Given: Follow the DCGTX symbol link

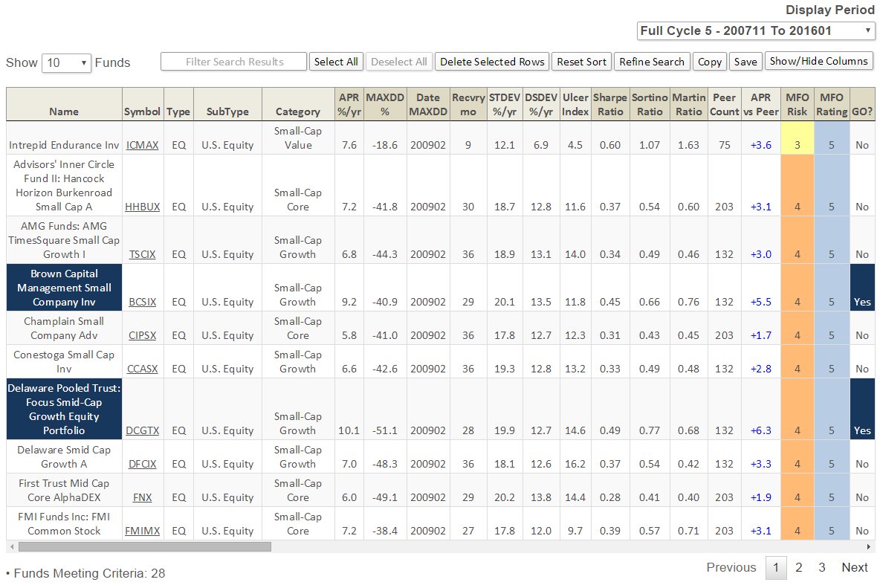Looking at the screenshot, I should coord(142,430).
